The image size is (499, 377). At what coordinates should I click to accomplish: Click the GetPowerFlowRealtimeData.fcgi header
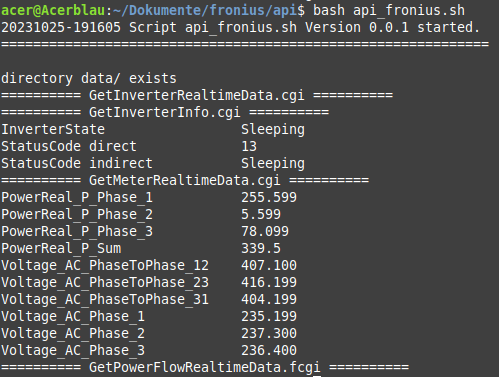(205, 368)
